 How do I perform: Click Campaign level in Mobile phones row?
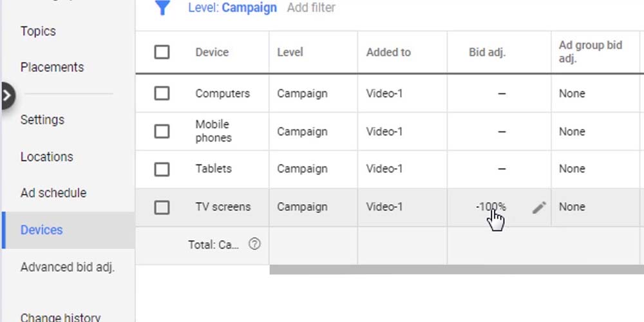pos(302,132)
